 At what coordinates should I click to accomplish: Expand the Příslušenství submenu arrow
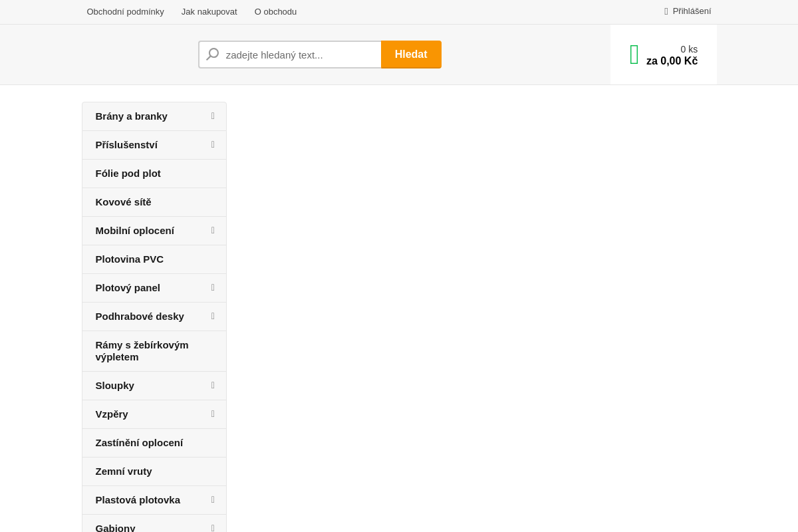pos(213,145)
